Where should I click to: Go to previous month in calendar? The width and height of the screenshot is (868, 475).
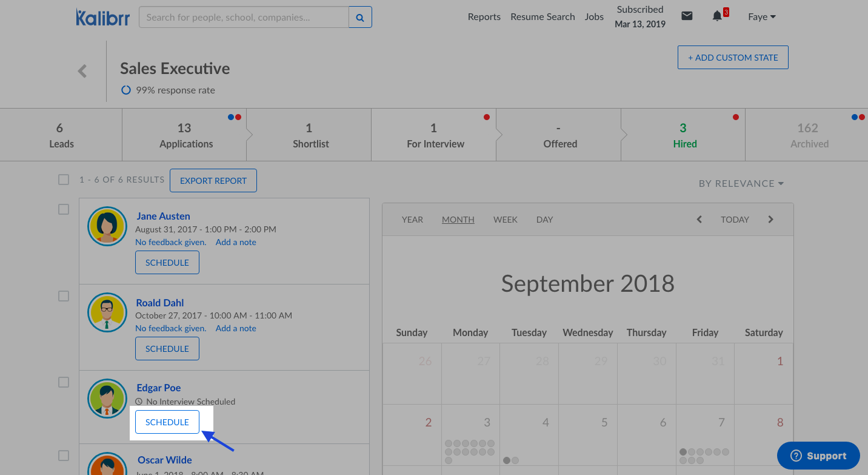click(x=699, y=220)
